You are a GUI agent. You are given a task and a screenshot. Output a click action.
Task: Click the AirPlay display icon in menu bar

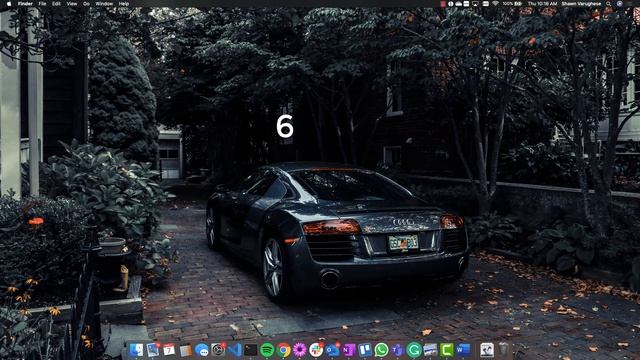point(476,4)
